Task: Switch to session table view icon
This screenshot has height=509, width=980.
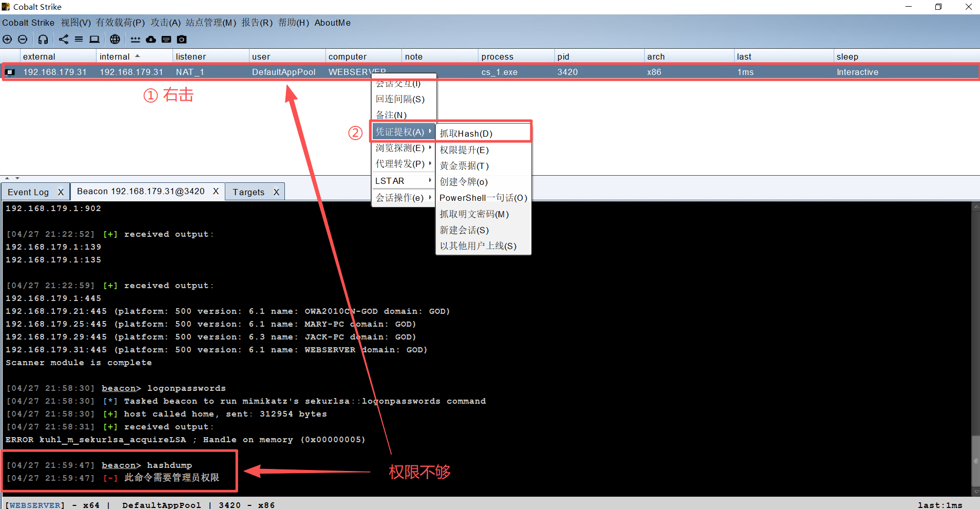Action: (x=79, y=40)
